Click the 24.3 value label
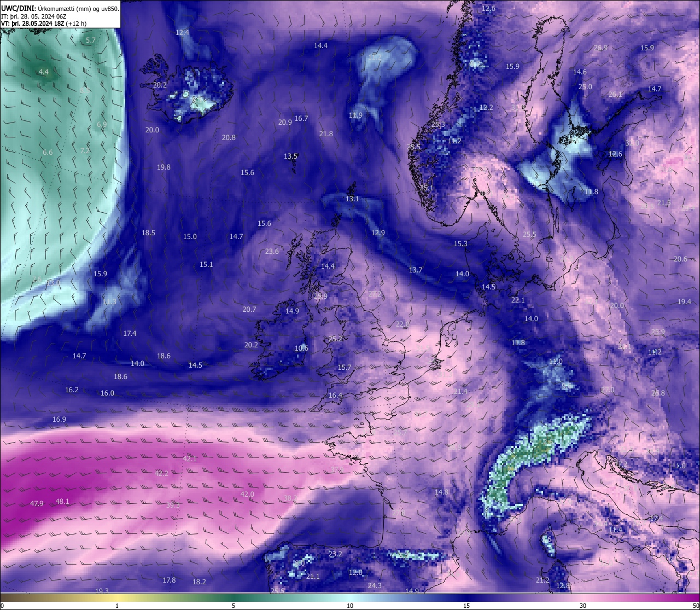The image size is (700, 610). pos(375,585)
